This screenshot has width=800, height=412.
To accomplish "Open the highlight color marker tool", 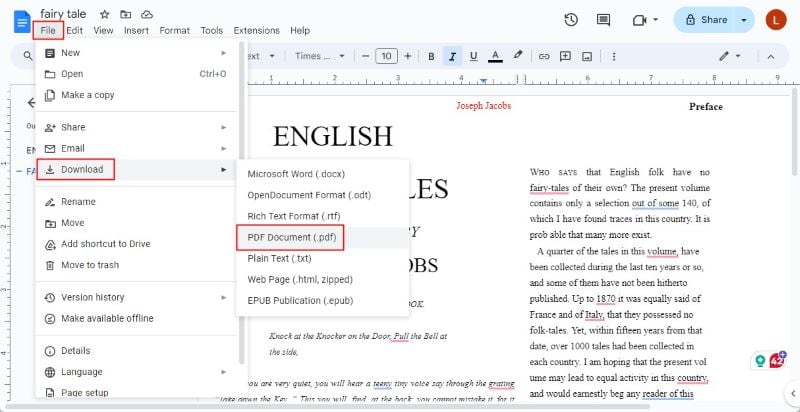I will pos(517,56).
